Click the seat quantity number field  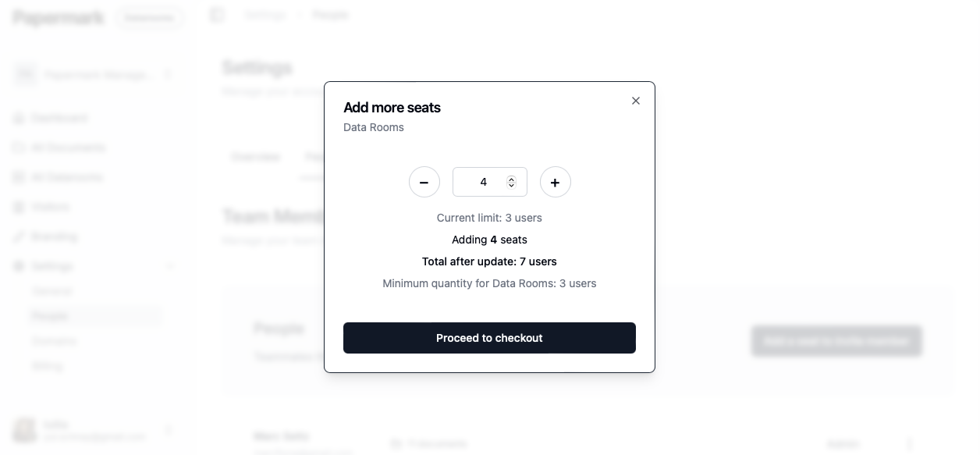(489, 182)
